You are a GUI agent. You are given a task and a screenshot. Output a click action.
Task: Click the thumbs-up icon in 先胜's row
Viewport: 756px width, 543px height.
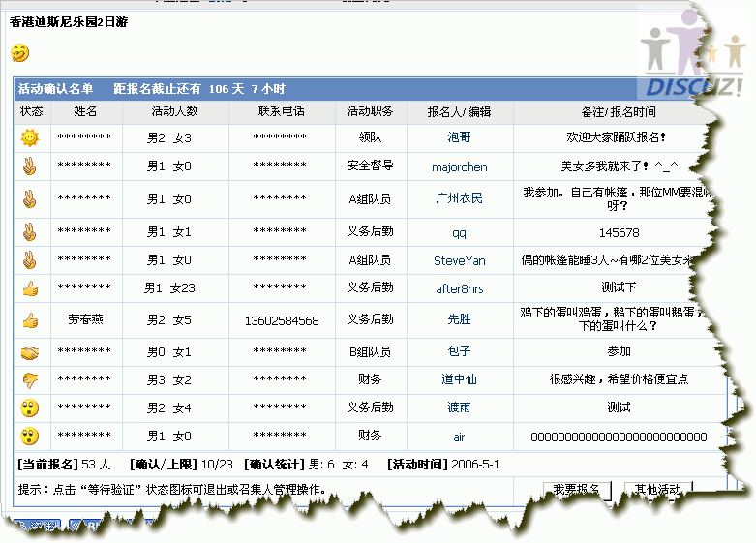coord(30,320)
